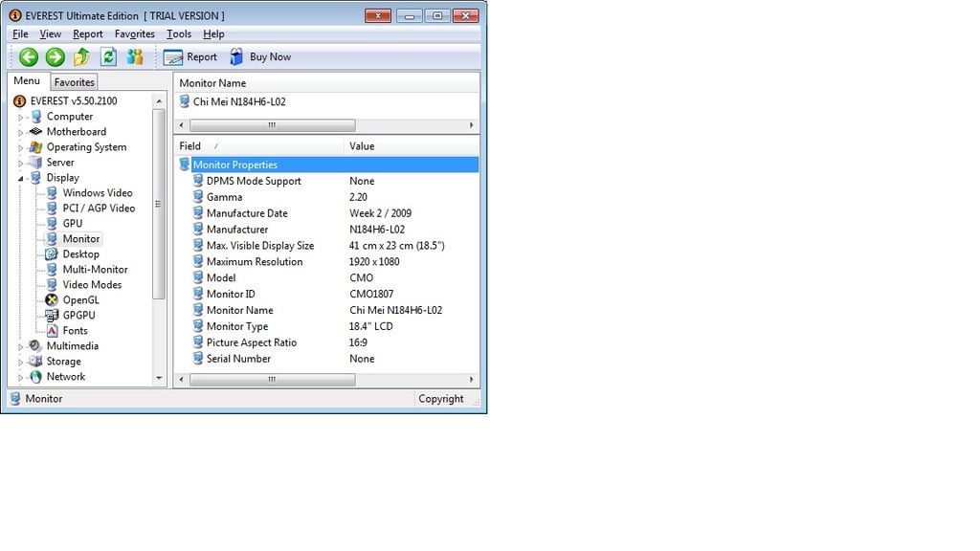Click the Monitor Name column header

point(326,83)
